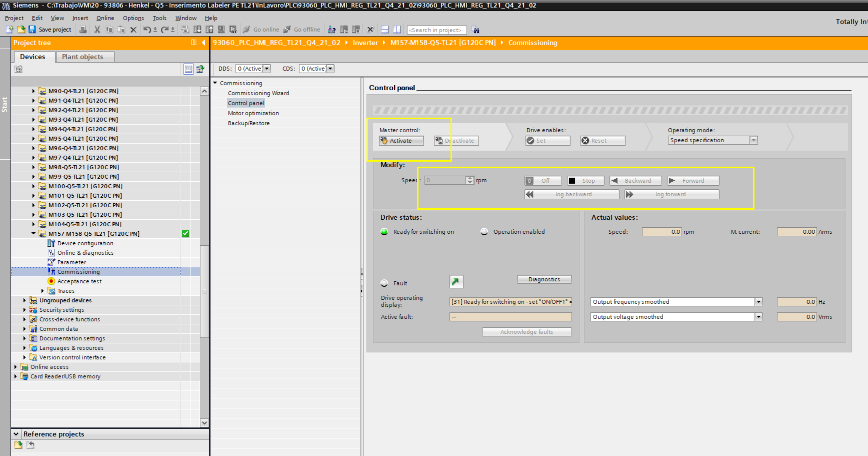Click the Jog forward button

671,194
